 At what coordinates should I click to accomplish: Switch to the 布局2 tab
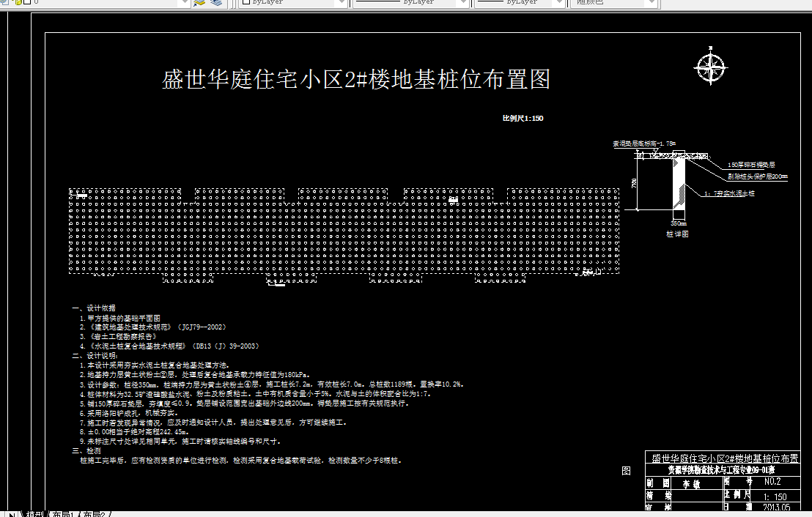[95, 514]
